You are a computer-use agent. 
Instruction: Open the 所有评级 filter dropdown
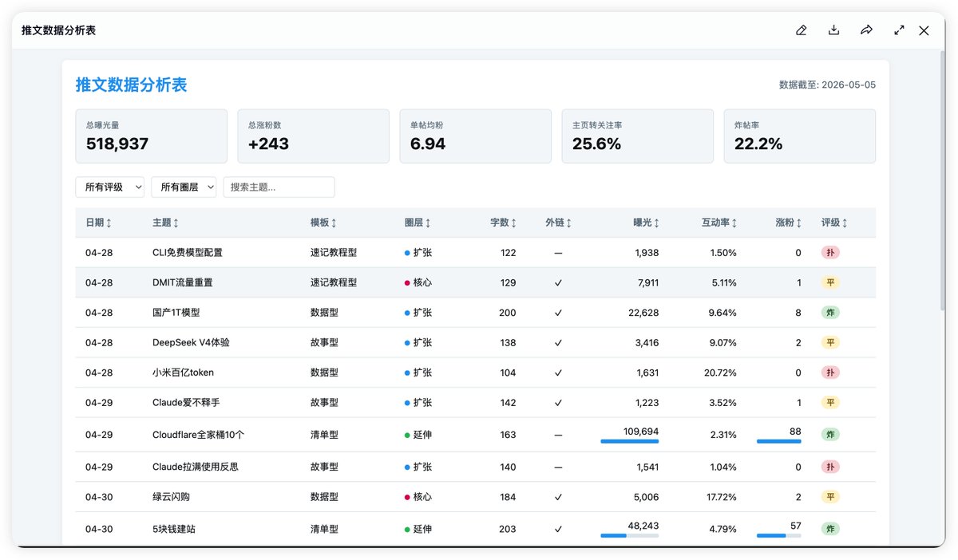(x=110, y=187)
